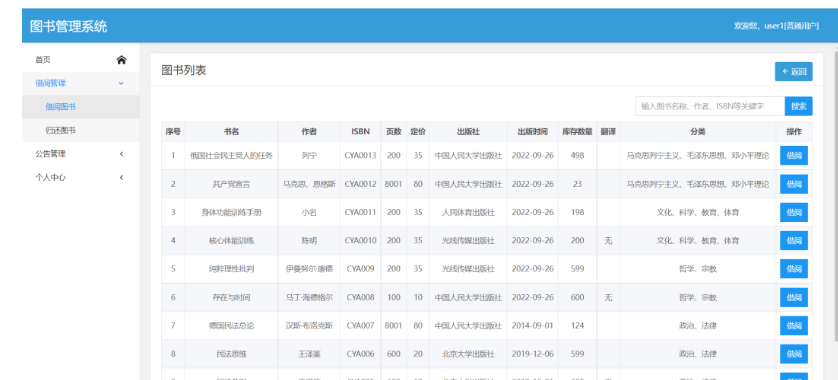The image size is (838, 380).
Task: Click the 出版时间 column header
Action: pos(533,131)
